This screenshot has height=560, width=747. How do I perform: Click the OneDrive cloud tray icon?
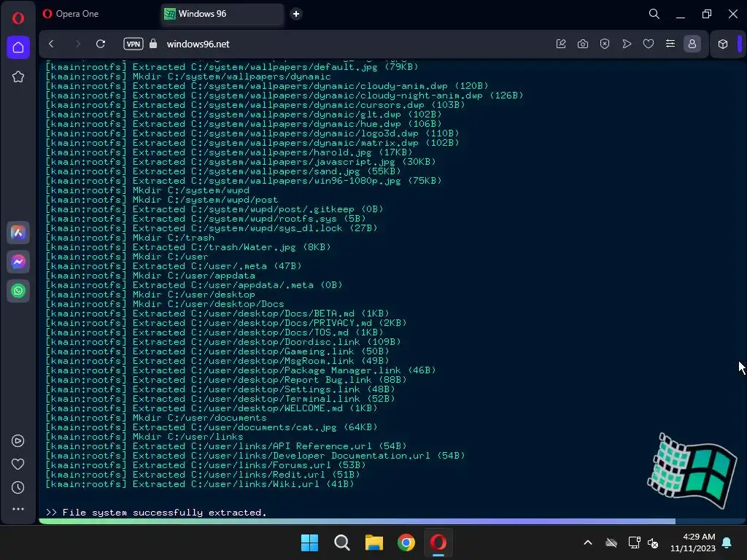(x=611, y=542)
